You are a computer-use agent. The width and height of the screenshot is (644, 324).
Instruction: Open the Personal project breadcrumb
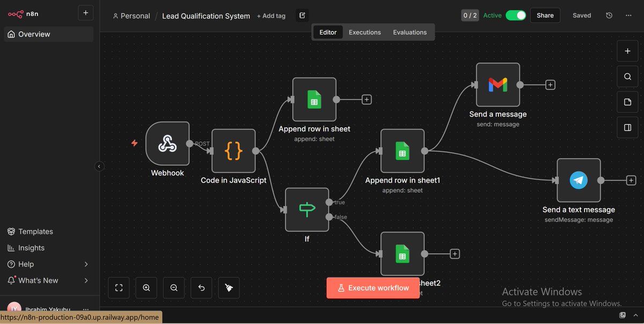pyautogui.click(x=131, y=16)
